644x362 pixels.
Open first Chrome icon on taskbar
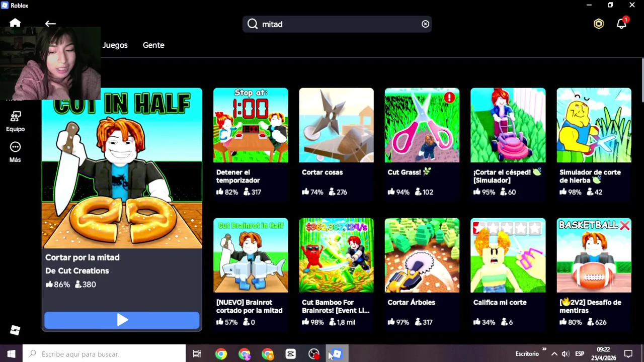click(221, 354)
